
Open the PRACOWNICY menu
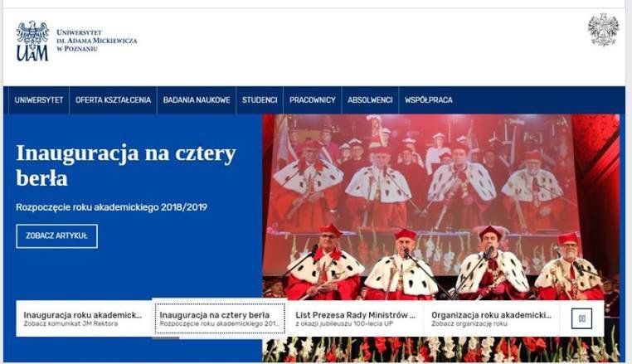click(x=313, y=100)
